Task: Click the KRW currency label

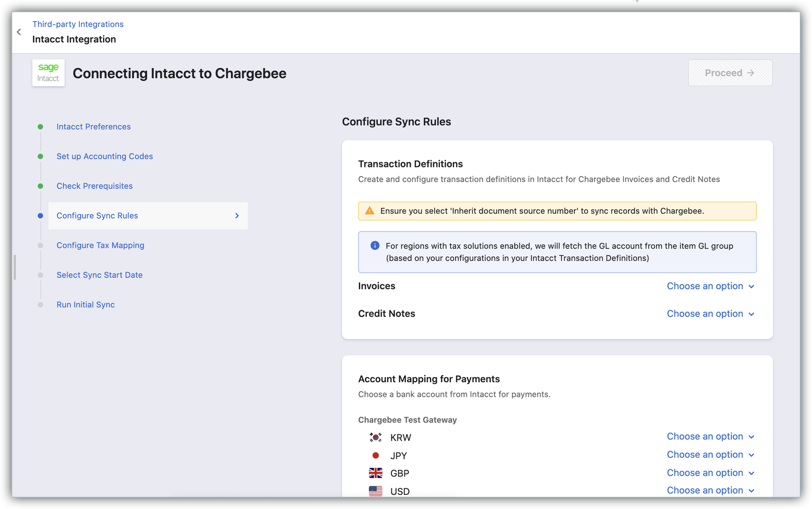Action: 400,438
